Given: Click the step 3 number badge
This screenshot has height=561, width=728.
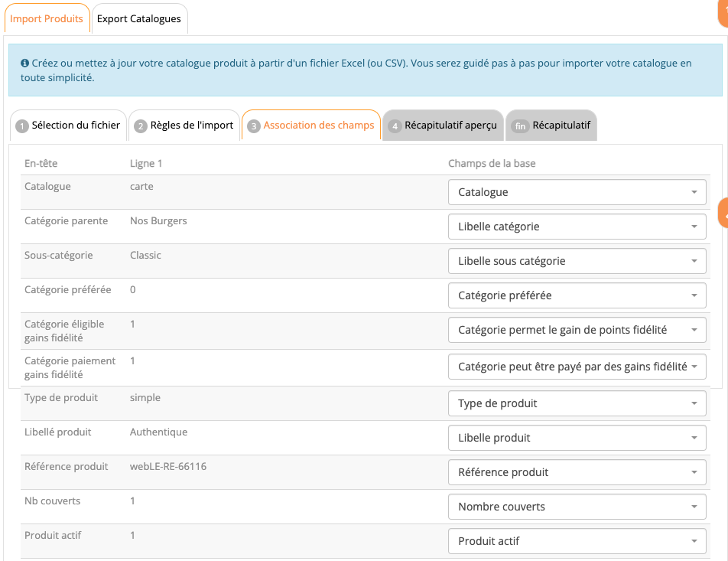Looking at the screenshot, I should [x=254, y=126].
